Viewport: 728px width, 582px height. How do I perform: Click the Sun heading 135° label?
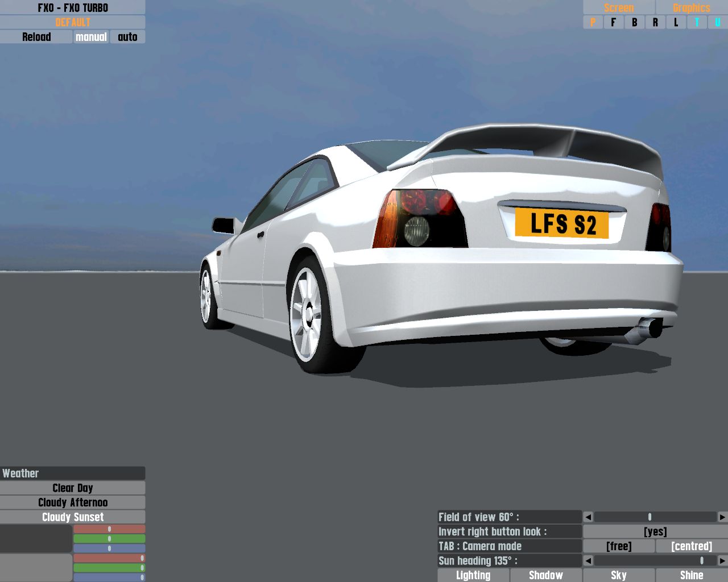(x=510, y=561)
